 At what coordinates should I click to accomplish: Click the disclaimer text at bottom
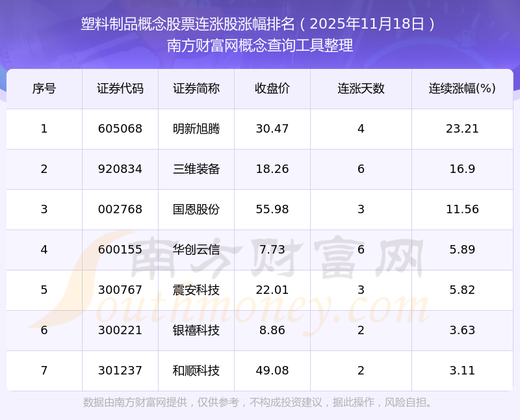(259, 402)
